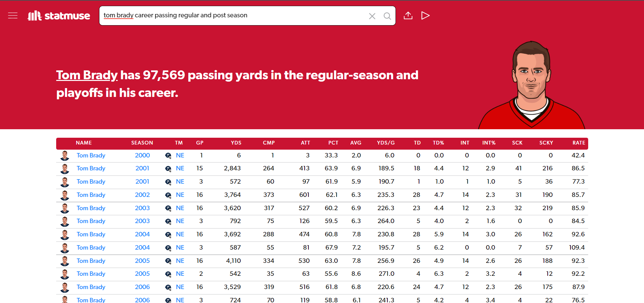
Task: Click player avatar in 2002 row
Action: (65, 195)
